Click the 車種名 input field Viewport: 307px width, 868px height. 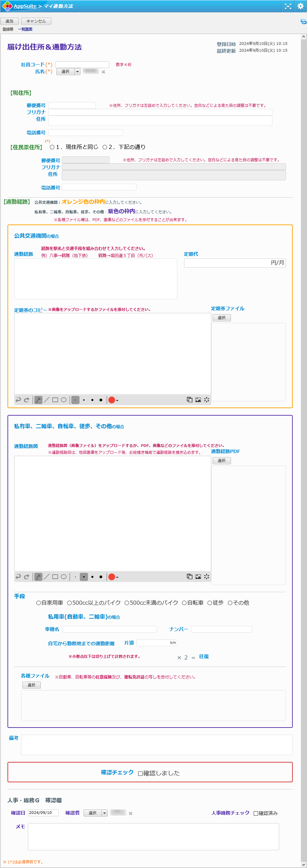coord(109,629)
